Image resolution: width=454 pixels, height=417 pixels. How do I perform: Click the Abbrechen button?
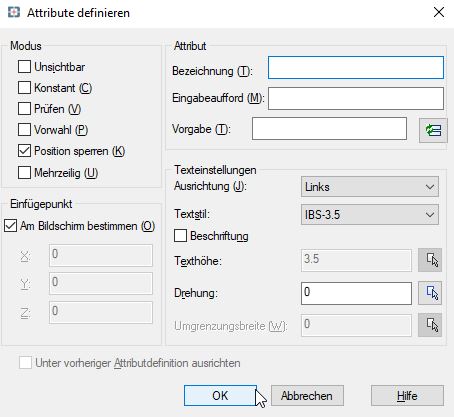[307, 396]
